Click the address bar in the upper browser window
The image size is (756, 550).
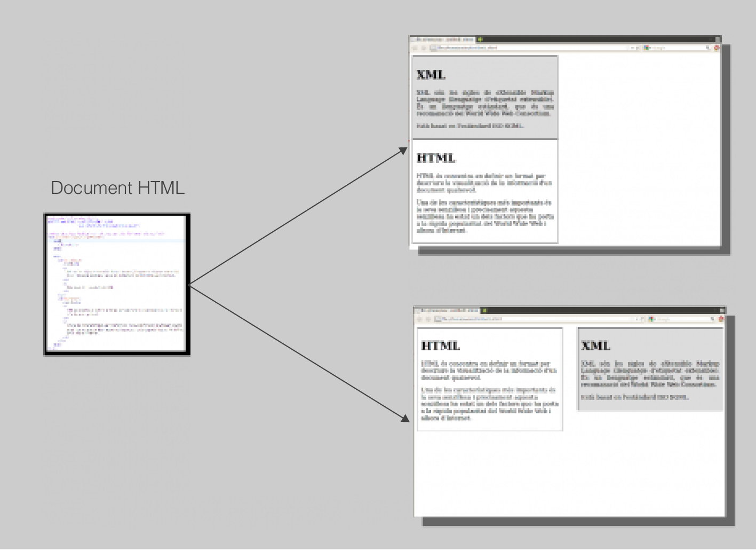(x=536, y=48)
